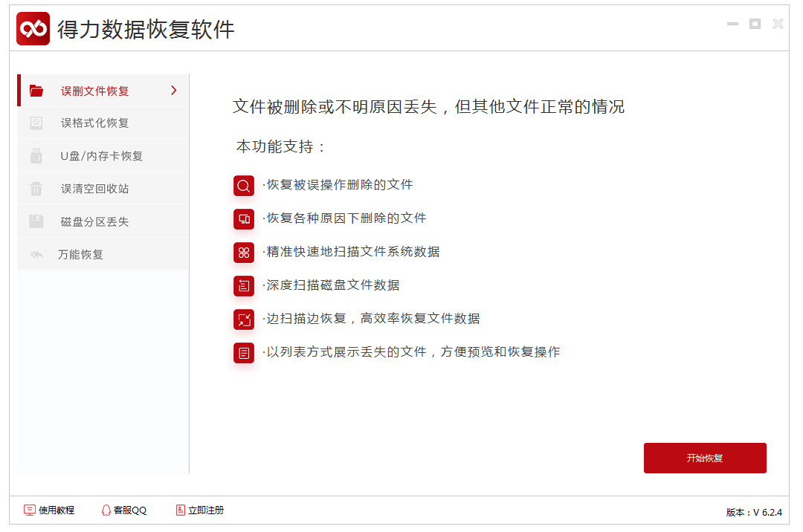This screenshot has height=532, width=803.
Task: Click the expand-arrows icon next to 边扫描边恢复
Action: coord(244,319)
